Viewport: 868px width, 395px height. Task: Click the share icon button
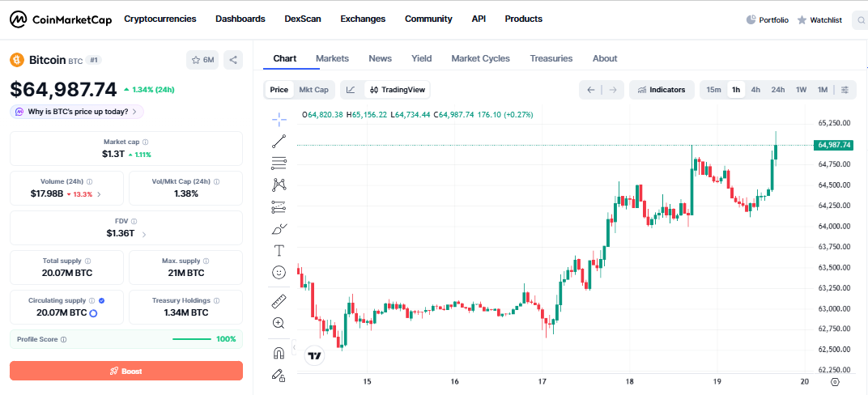(x=233, y=60)
